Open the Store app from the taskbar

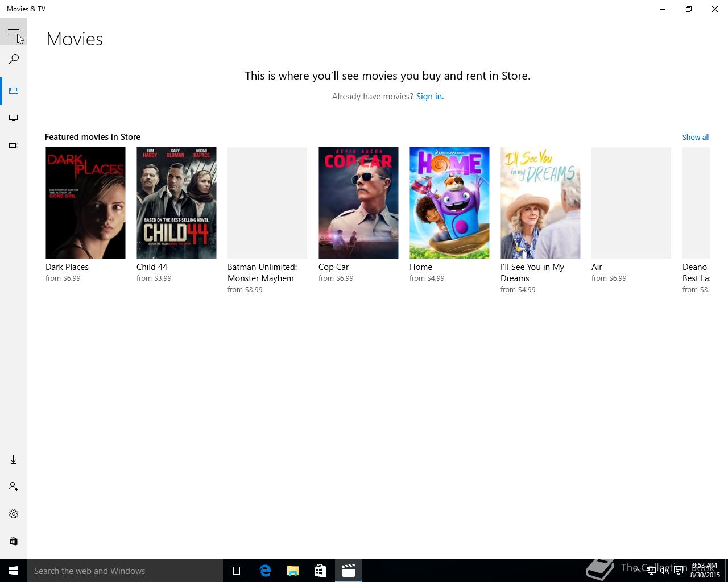(x=321, y=571)
